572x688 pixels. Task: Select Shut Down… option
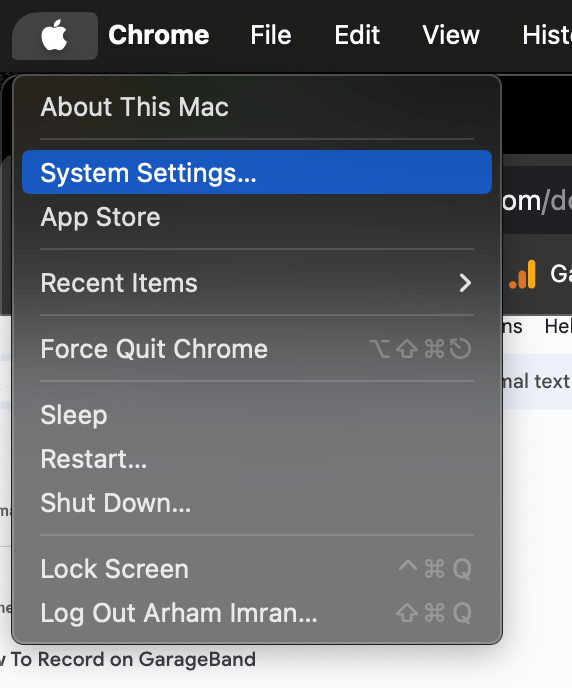coord(257,503)
